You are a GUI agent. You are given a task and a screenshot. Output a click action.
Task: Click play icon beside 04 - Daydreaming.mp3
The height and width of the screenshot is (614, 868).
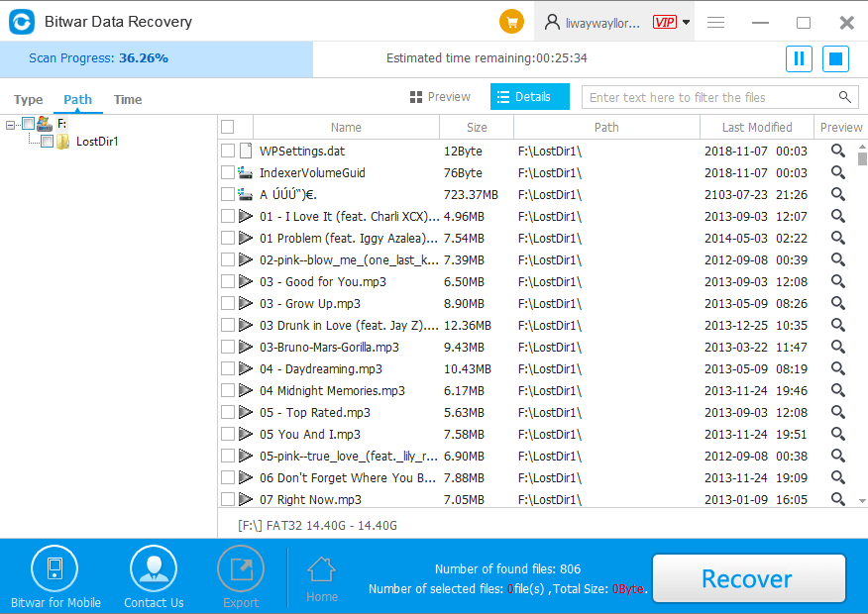coord(245,368)
